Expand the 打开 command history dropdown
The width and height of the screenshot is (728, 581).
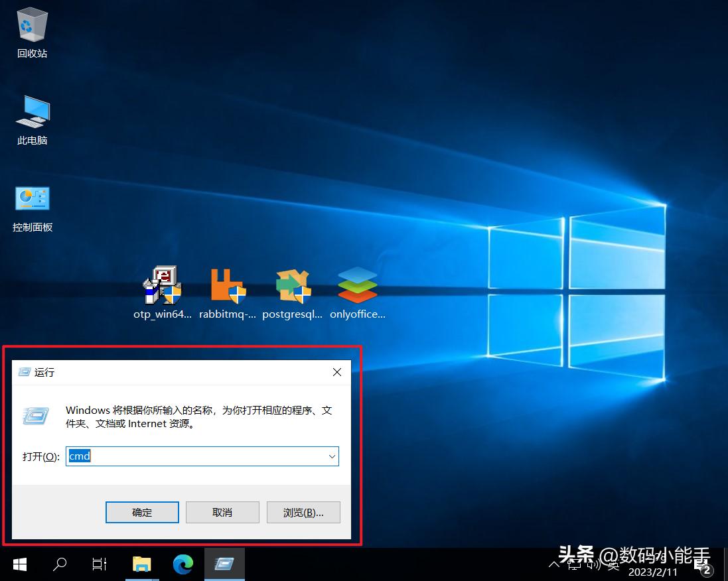click(x=332, y=456)
